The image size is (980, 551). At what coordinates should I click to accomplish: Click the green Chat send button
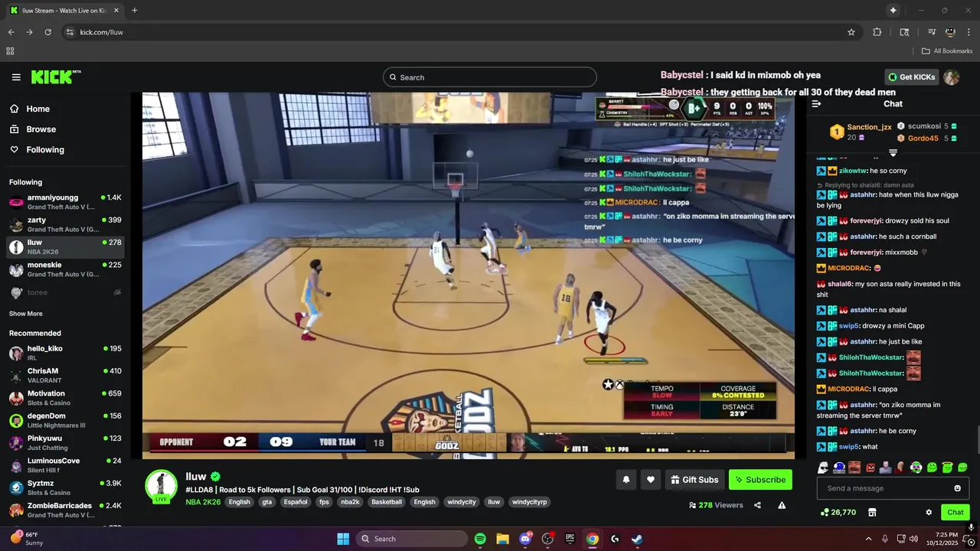(955, 512)
